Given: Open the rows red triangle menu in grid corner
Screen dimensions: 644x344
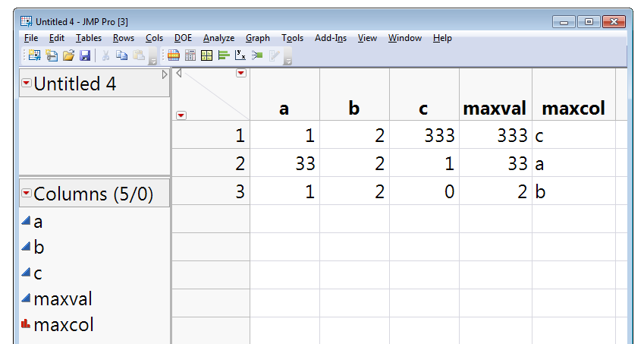Looking at the screenshot, I should tap(181, 115).
